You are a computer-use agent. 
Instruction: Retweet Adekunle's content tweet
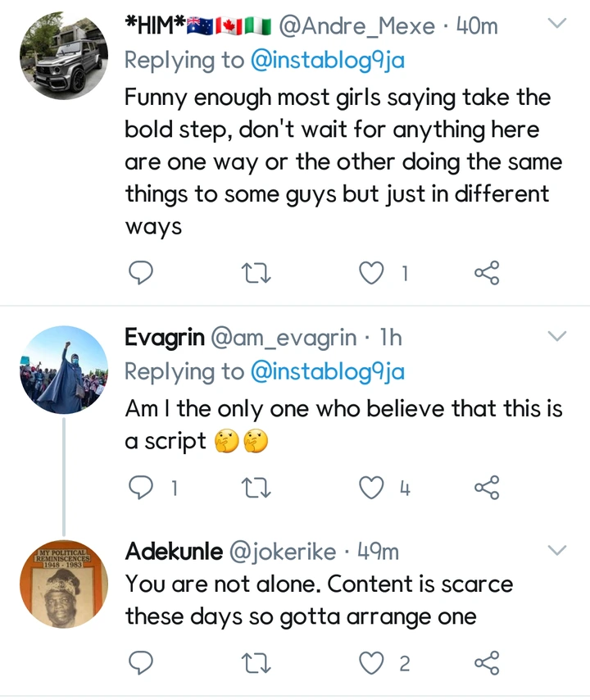click(x=258, y=662)
